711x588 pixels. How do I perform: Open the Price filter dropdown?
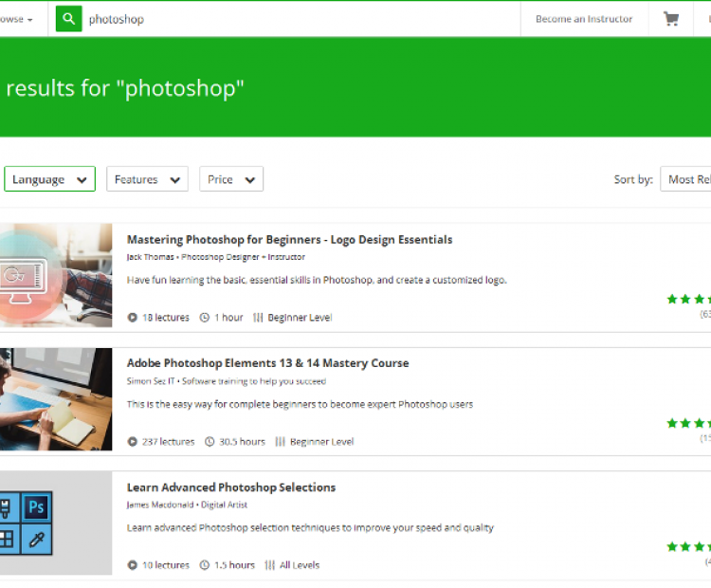231,179
